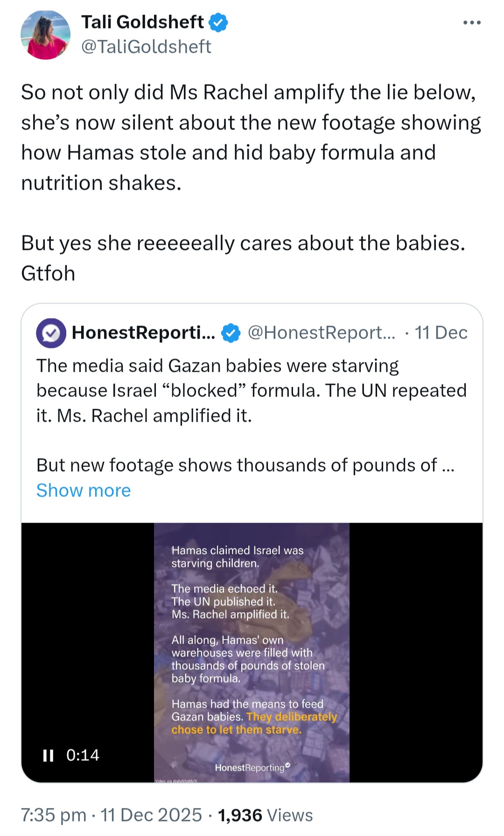The image size is (504, 836).
Task: Click the HonestReporting round avatar icon
Action: pos(51,333)
